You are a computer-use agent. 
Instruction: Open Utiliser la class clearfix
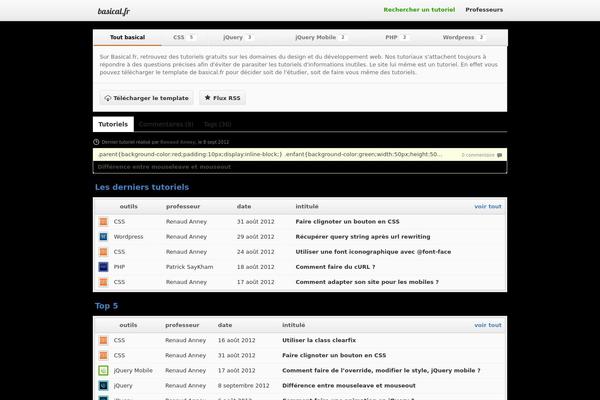[x=319, y=340]
